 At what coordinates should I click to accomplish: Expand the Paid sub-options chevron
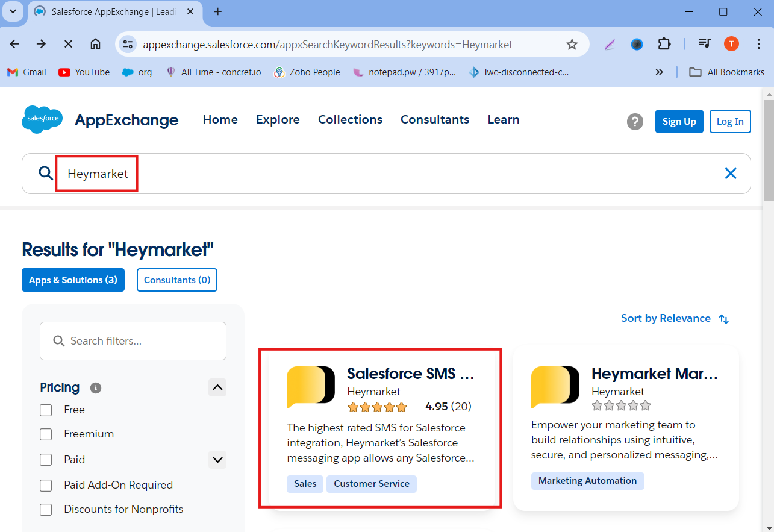[x=217, y=460]
